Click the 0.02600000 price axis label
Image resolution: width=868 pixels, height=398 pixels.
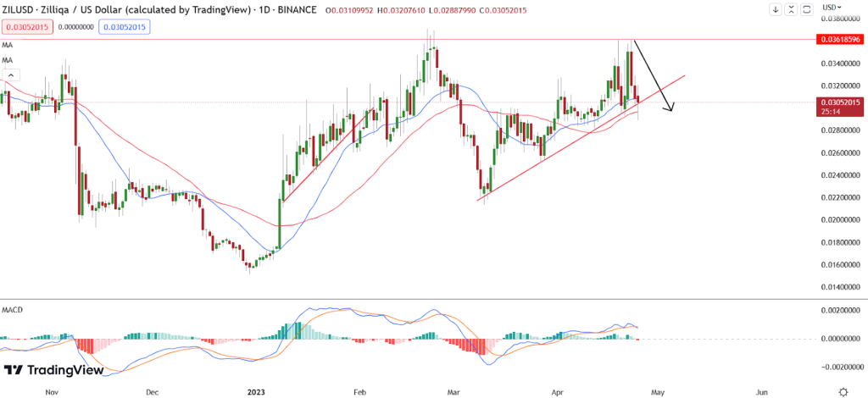[842, 153]
